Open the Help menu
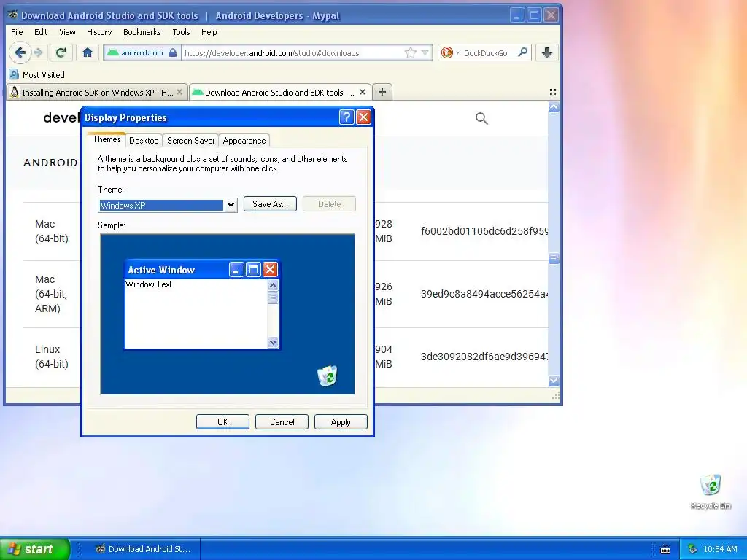The width and height of the screenshot is (747, 560). [x=209, y=32]
